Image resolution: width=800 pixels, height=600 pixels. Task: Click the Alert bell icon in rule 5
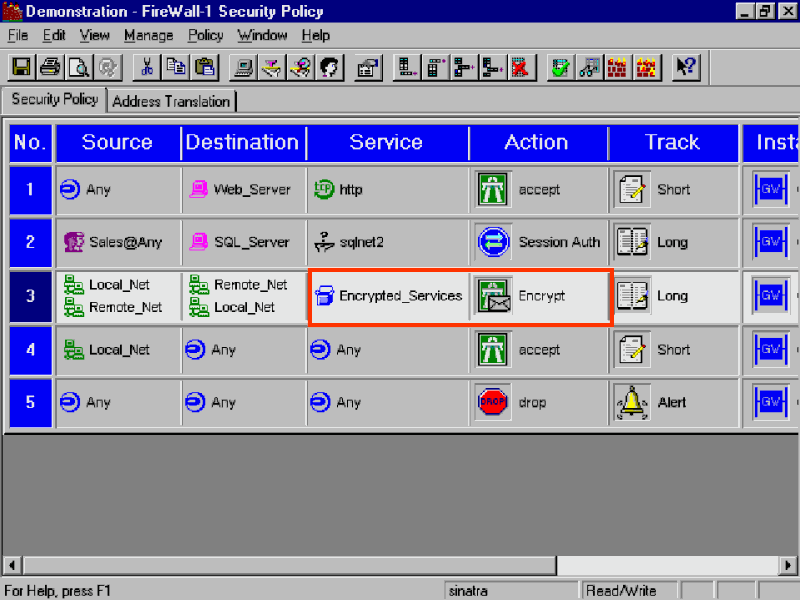click(x=631, y=402)
